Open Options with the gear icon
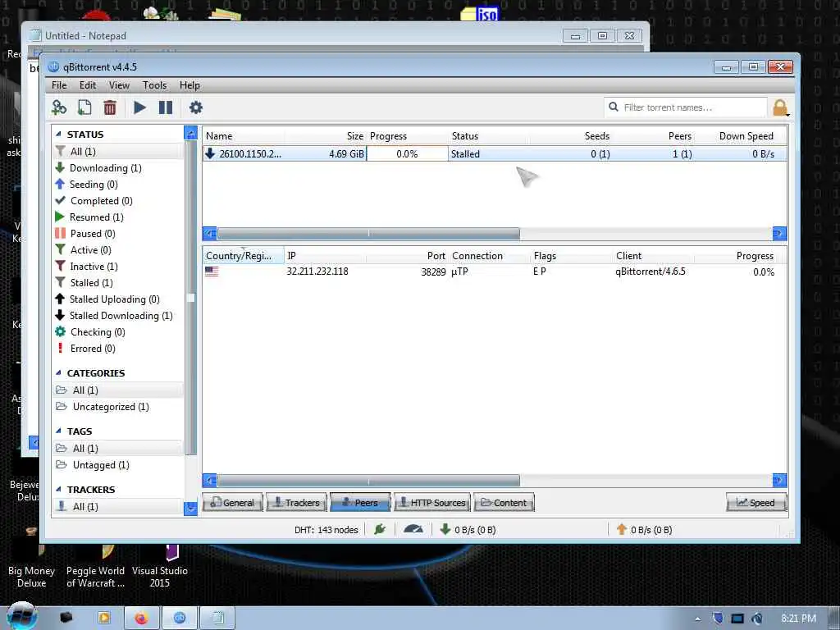Viewport: 840px width, 630px height. tap(196, 107)
